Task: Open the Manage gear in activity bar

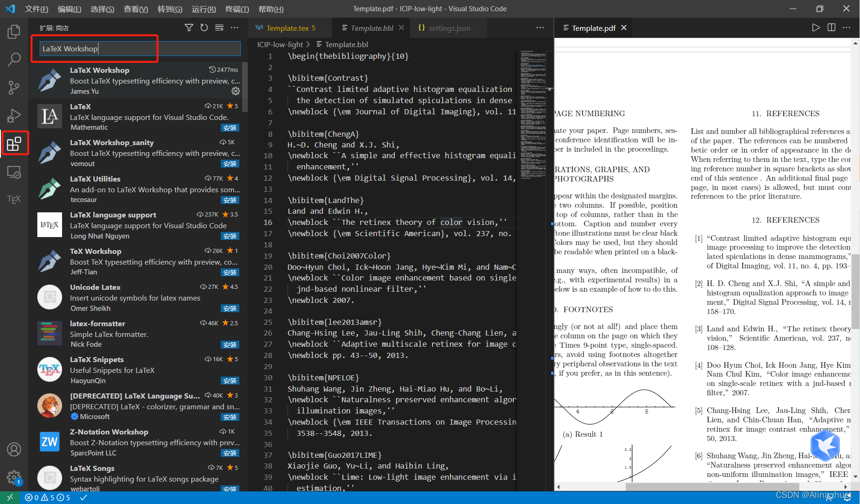Action: point(14,477)
